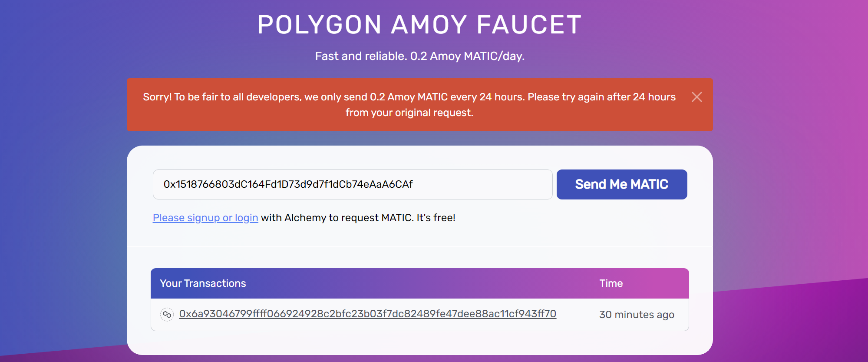This screenshot has width=868, height=362.
Task: Click the "Fast and reliable" subtitle text
Action: click(x=360, y=56)
